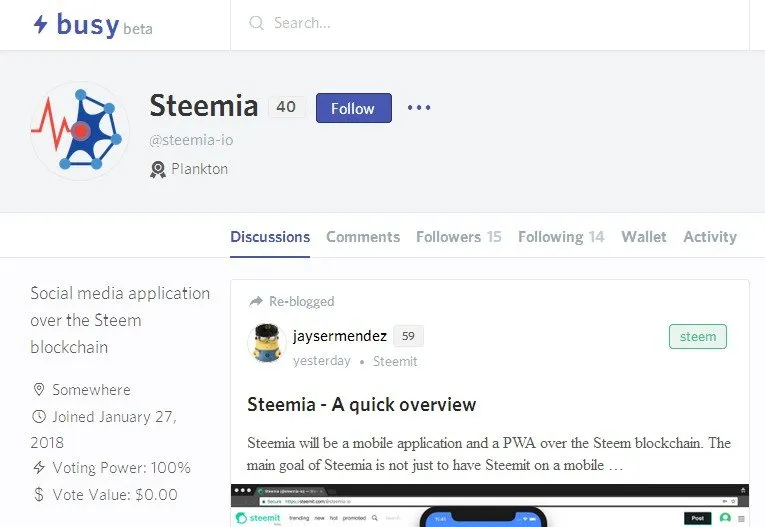Click the @steemia-io handle text

tap(191, 140)
